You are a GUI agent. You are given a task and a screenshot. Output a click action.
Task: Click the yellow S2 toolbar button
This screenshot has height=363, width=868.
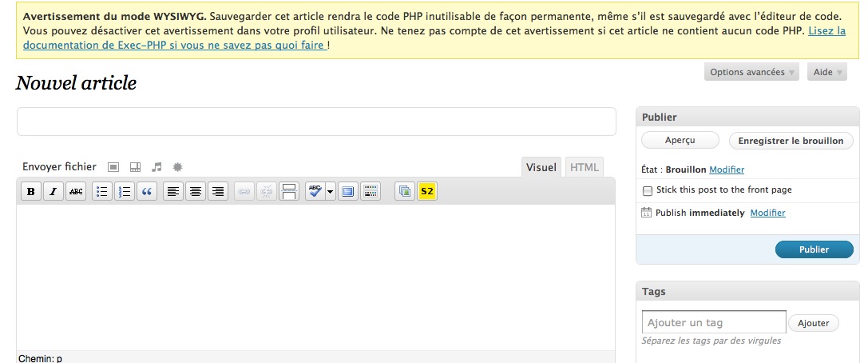pos(427,191)
